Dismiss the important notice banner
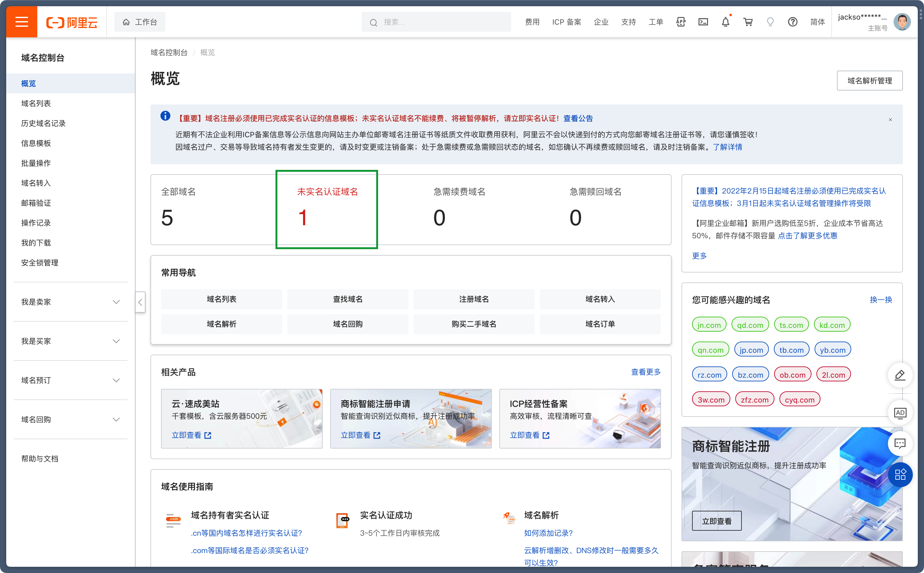924x573 pixels. pyautogui.click(x=890, y=120)
